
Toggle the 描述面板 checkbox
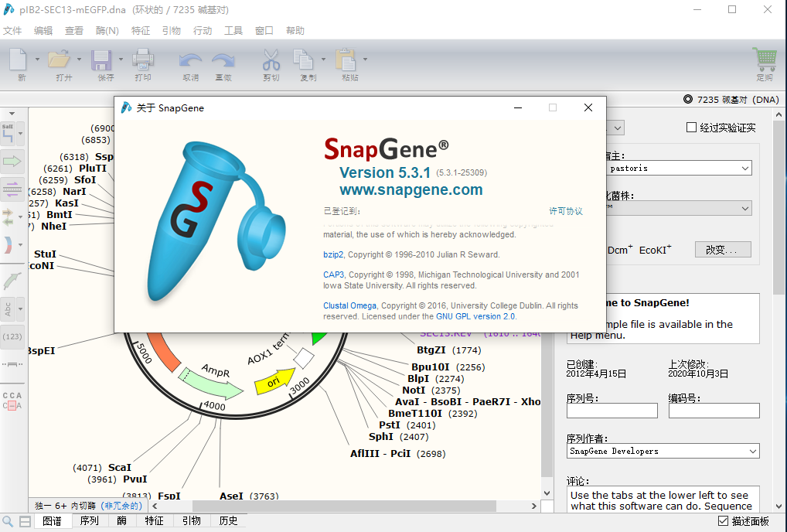(x=723, y=521)
